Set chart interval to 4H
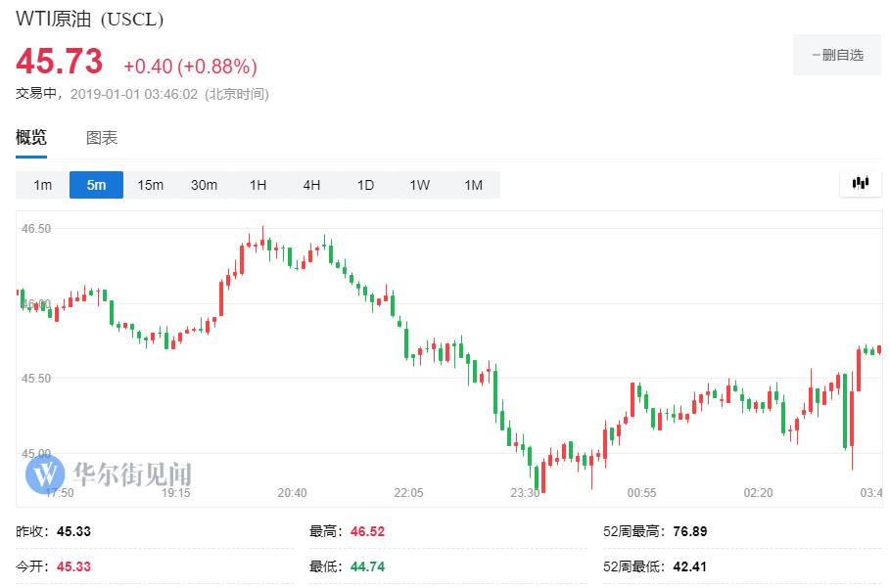The width and height of the screenshot is (890, 588). [311, 185]
